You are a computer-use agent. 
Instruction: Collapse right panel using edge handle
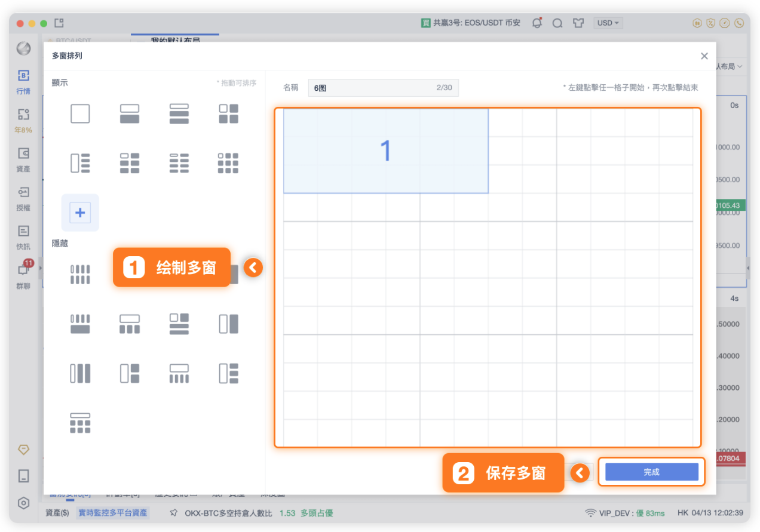pyautogui.click(x=748, y=268)
